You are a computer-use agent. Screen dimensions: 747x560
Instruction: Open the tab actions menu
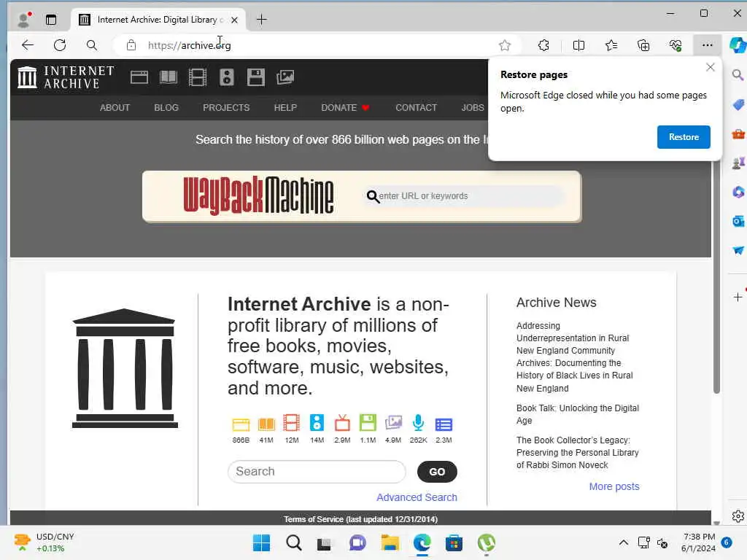pos(51,20)
